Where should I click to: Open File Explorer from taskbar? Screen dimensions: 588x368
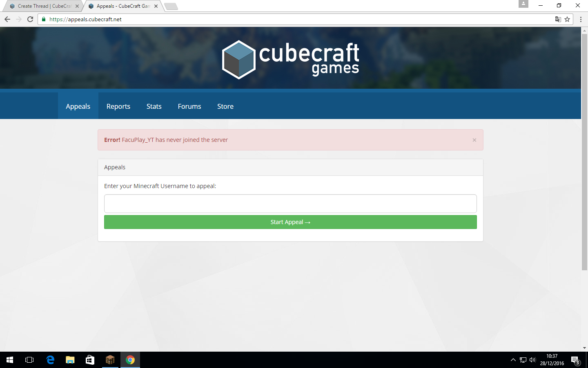point(70,360)
